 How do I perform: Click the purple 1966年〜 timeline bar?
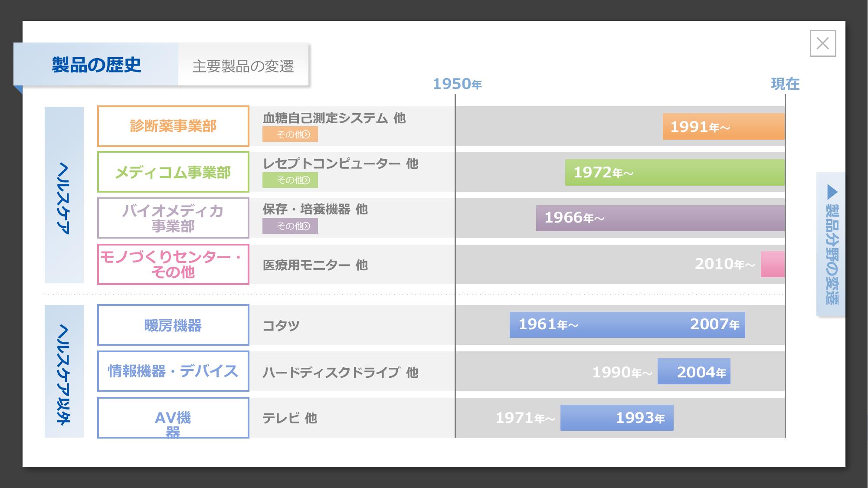coord(660,218)
